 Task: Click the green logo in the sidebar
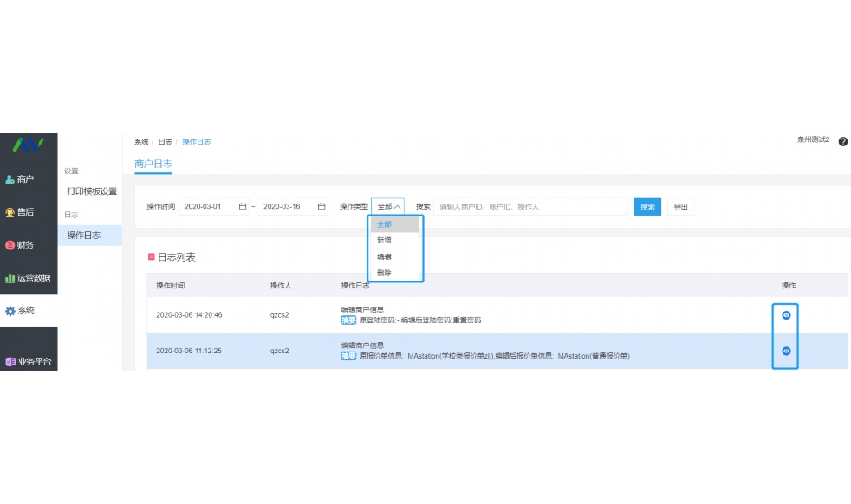[28, 144]
